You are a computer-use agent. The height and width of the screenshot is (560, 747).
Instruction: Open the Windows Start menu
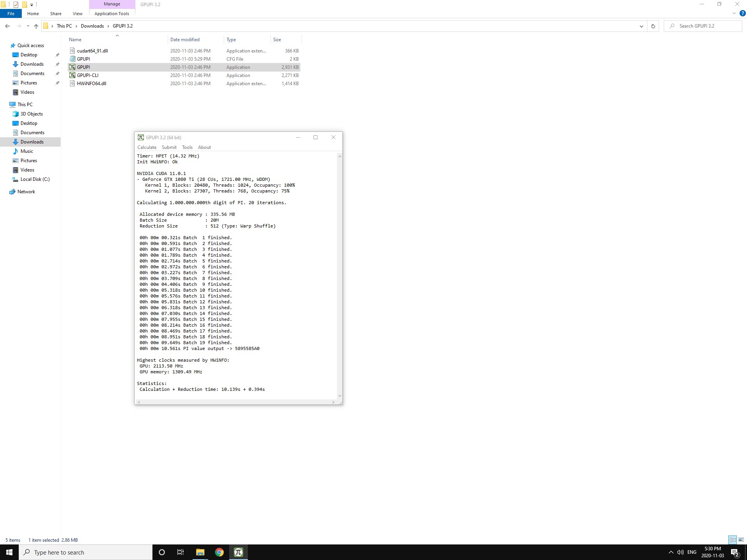(9, 552)
